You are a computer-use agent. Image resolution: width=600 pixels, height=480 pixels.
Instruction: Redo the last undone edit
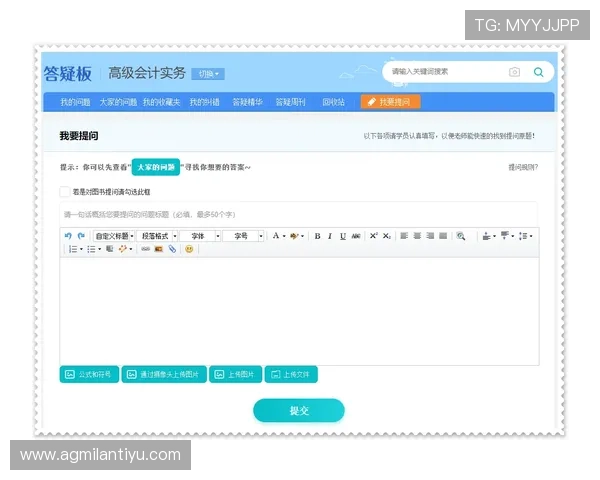click(x=81, y=236)
